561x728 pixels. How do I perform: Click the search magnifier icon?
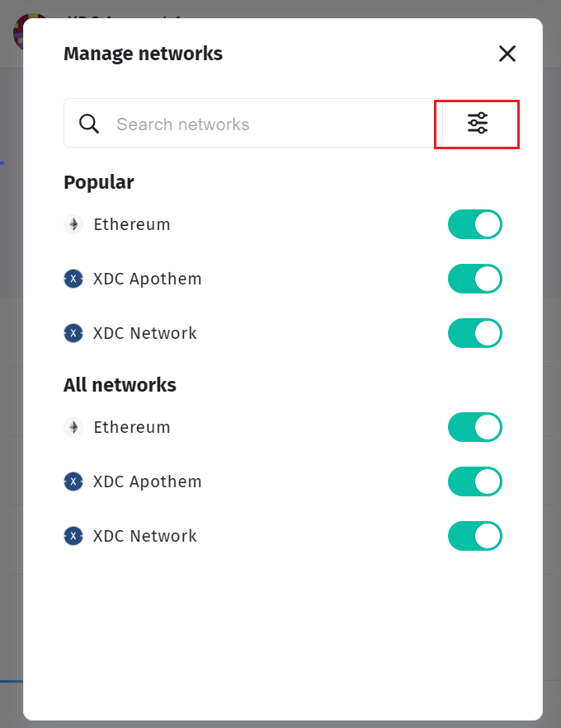click(89, 124)
